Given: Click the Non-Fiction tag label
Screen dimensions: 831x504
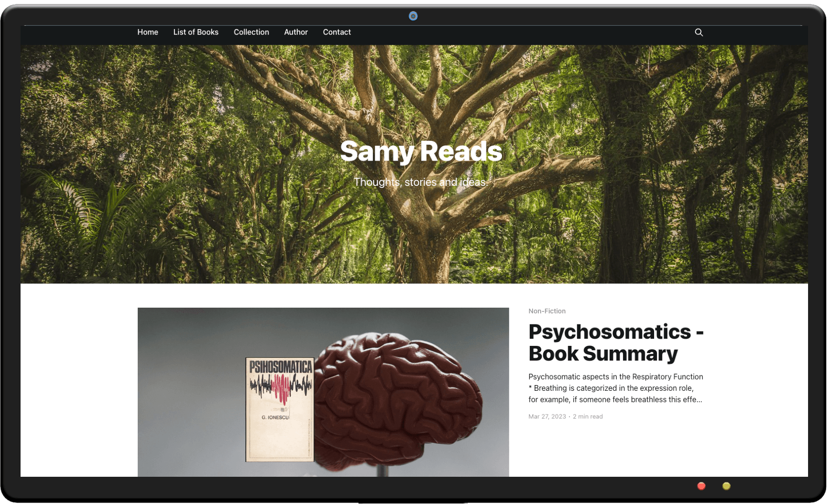Looking at the screenshot, I should [547, 311].
